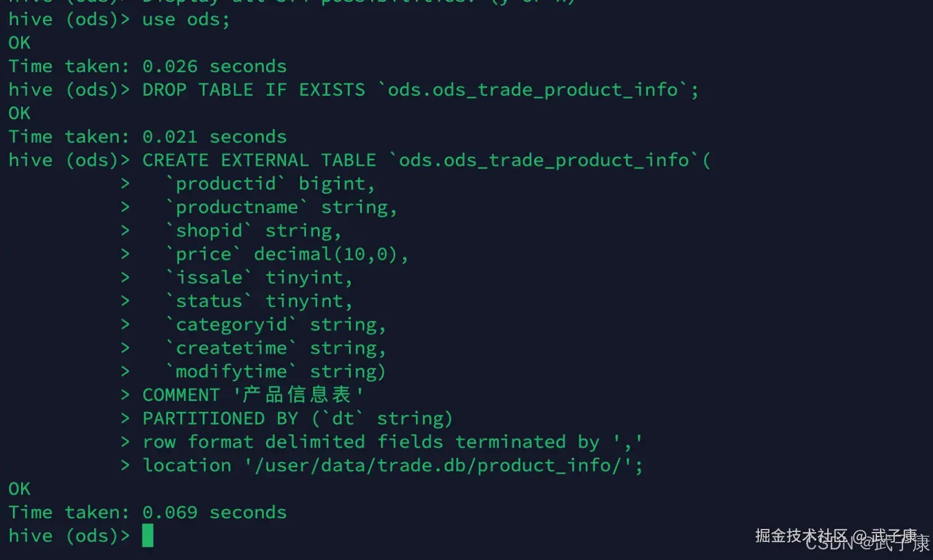This screenshot has width=933, height=560.
Task: Place cursor on the `issale` tinyint line
Action: tap(259, 278)
